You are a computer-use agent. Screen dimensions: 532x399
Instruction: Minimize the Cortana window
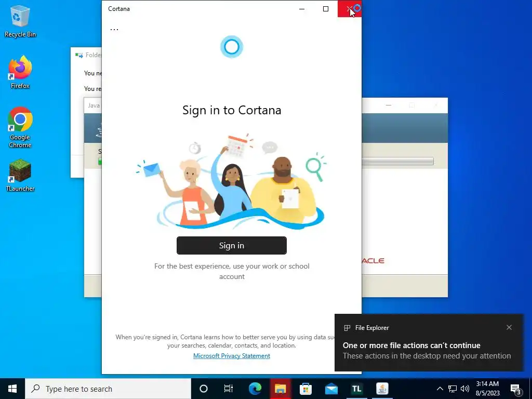point(302,9)
